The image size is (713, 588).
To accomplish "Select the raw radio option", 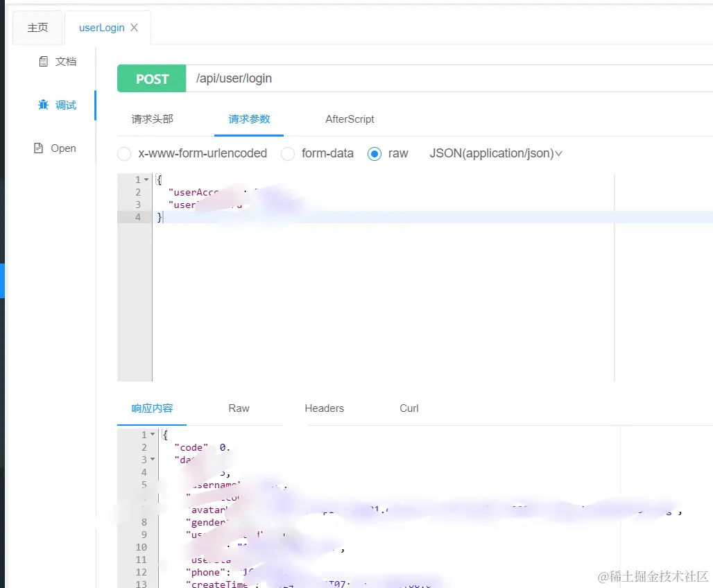I will (x=375, y=154).
